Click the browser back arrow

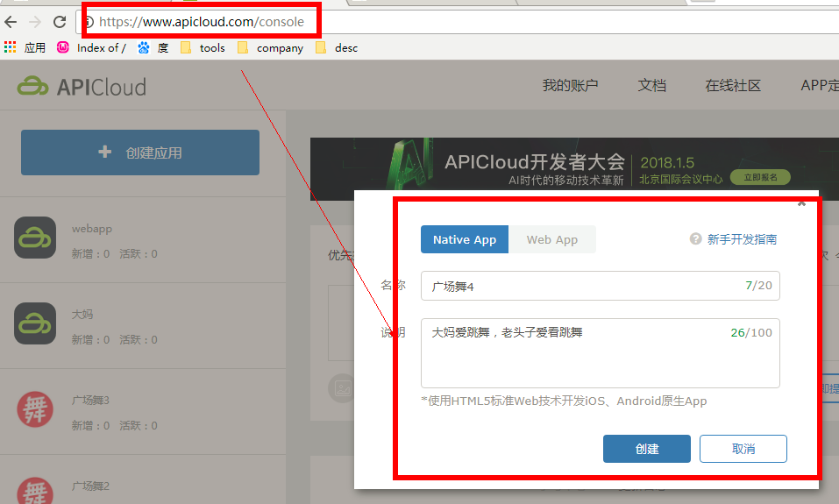point(11,22)
